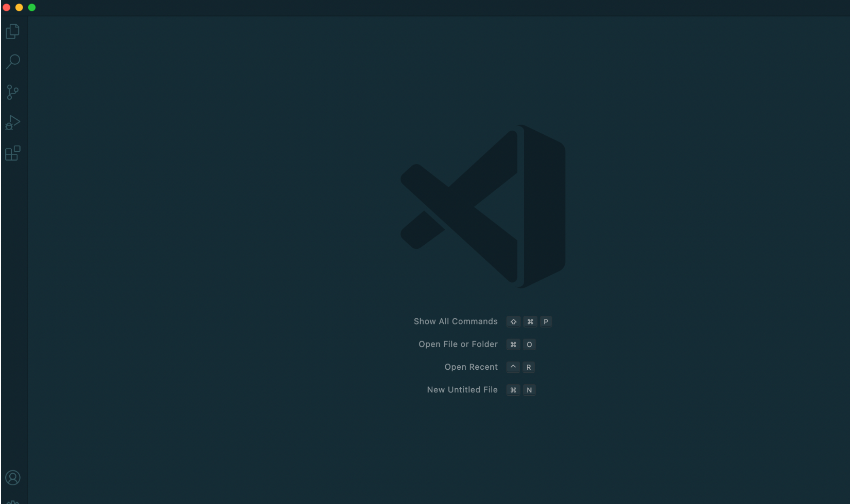Click the New Untitled File label
Viewport: 851px width, 504px height.
[462, 390]
